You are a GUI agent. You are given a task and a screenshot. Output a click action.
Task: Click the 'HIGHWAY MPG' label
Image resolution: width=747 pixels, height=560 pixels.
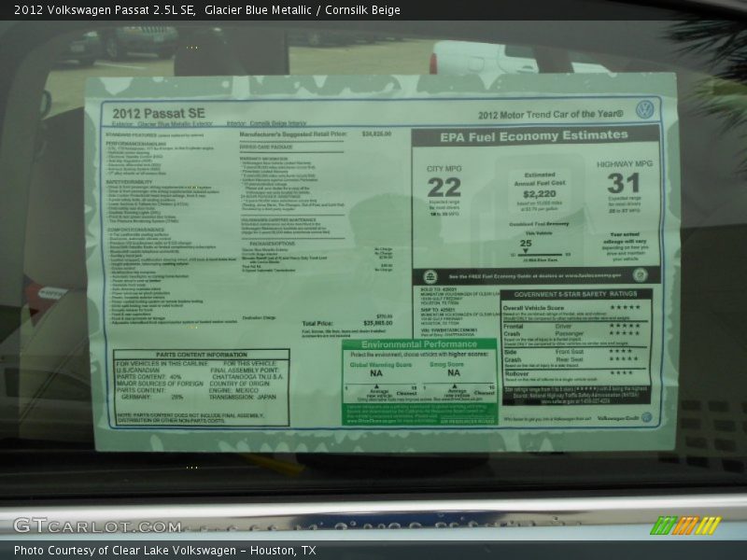625,164
